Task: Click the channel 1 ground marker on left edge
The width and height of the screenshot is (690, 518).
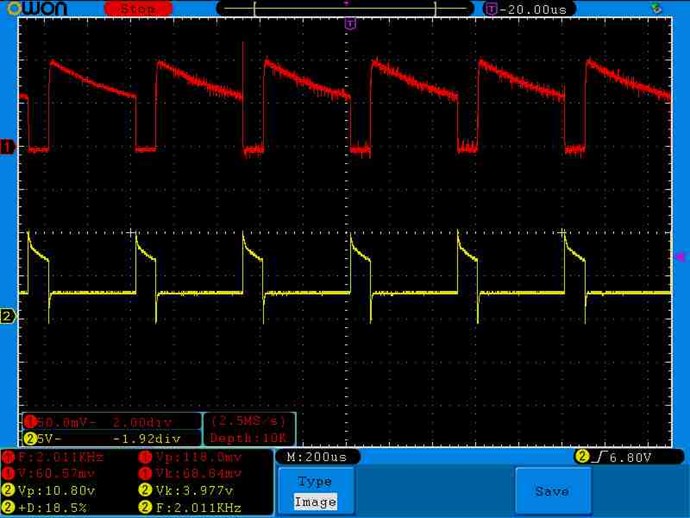Action: (x=7, y=147)
